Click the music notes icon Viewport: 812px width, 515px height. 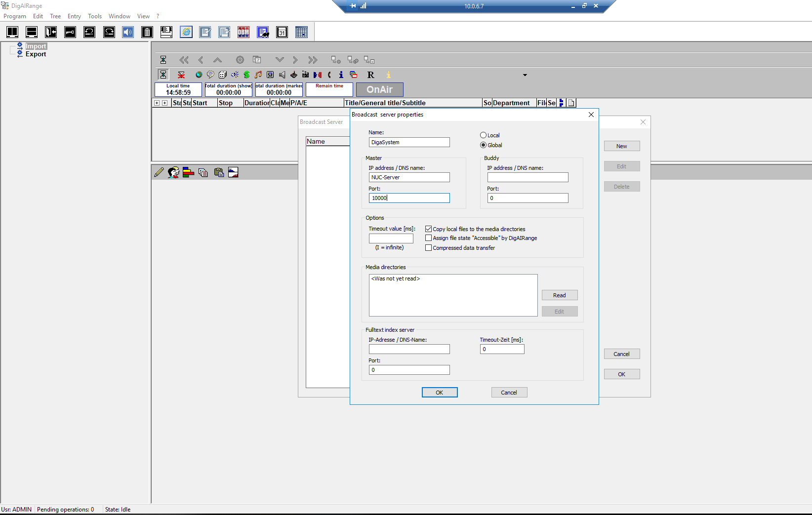pyautogui.click(x=258, y=75)
